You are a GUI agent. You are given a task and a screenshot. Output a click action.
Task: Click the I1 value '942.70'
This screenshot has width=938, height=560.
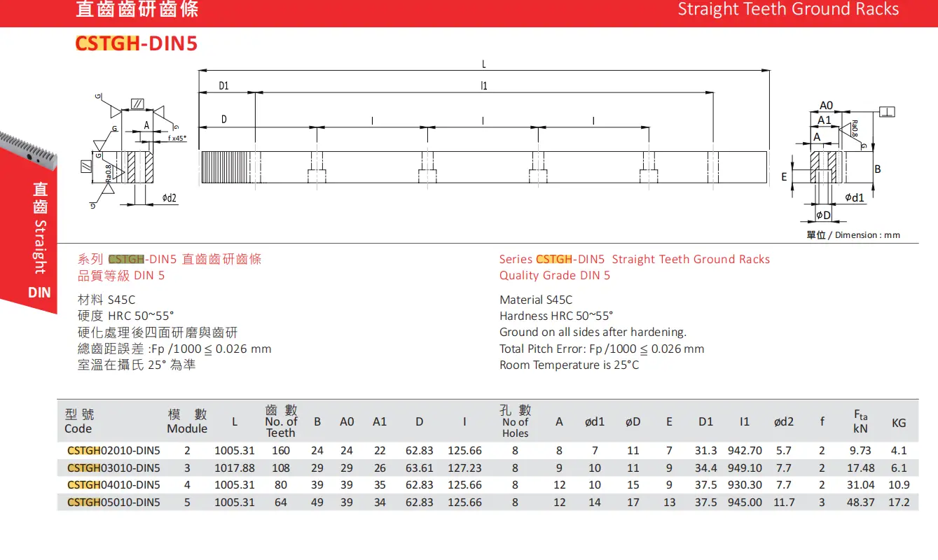point(745,451)
